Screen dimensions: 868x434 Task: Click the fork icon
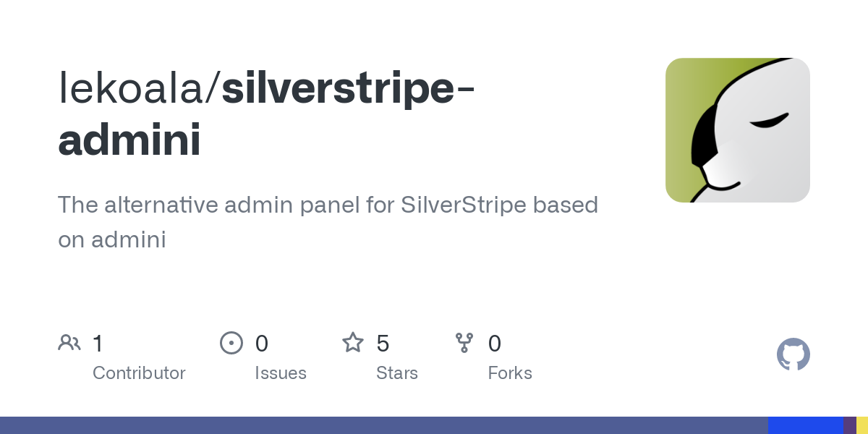pos(464,343)
